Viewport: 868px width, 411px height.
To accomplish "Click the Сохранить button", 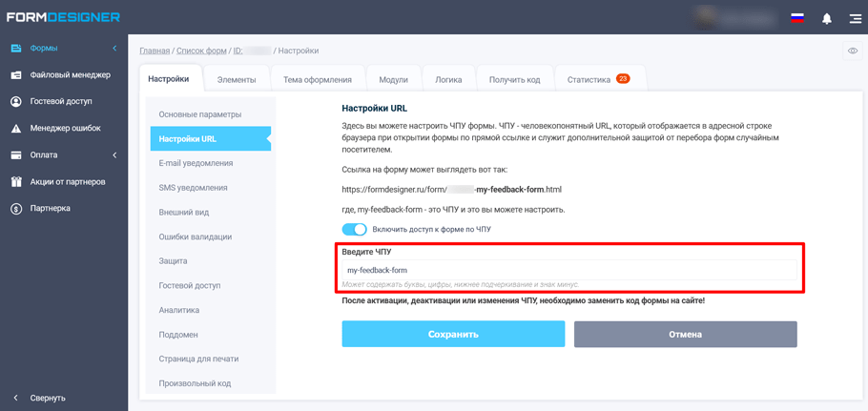I will pyautogui.click(x=453, y=334).
